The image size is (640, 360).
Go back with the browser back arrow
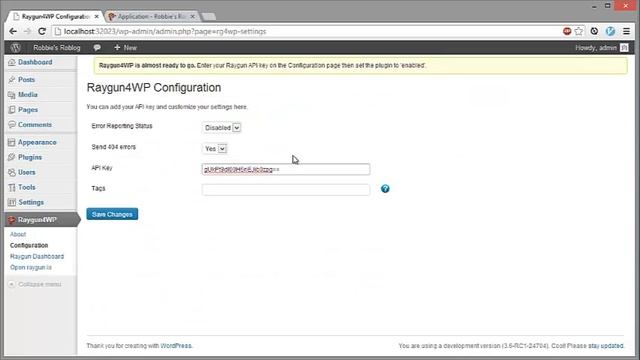click(x=13, y=31)
